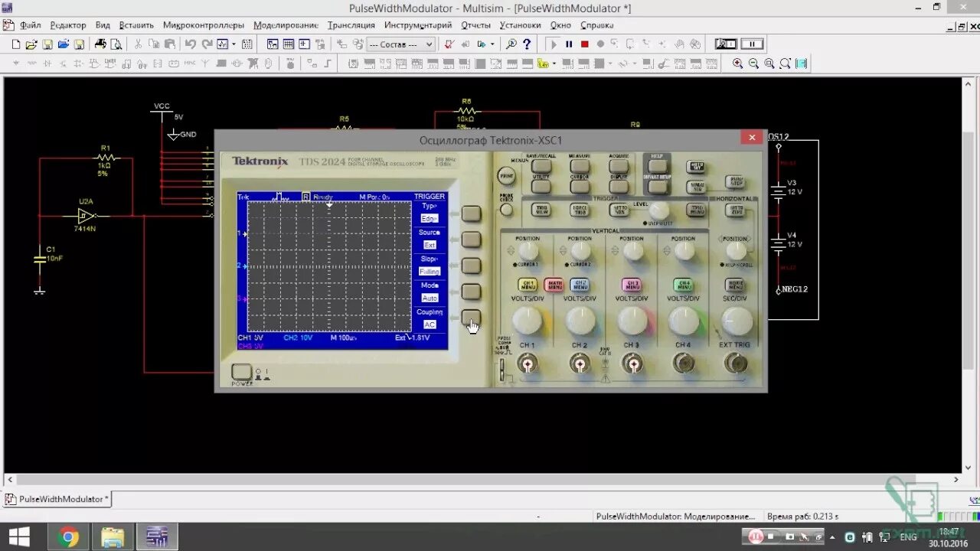
Task: Select the Run simulation icon
Action: click(x=554, y=44)
